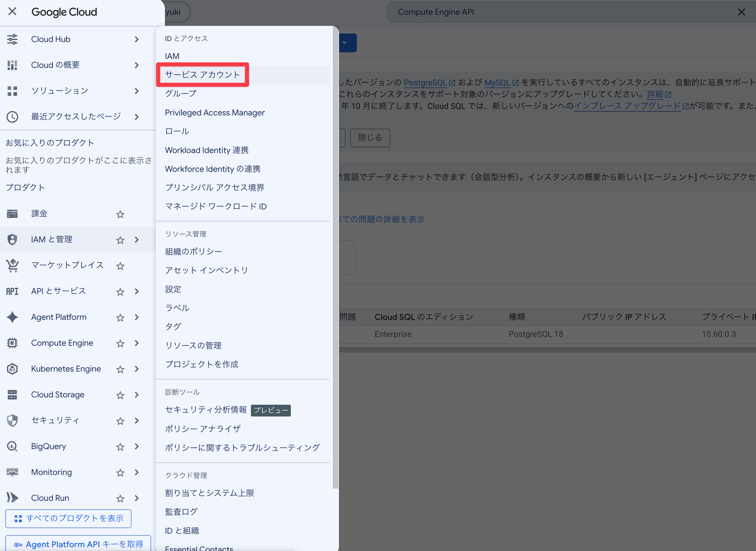Viewport: 756px width, 551px height.
Task: Click the PostgreSQL 18 table cell
Action: [x=536, y=334]
